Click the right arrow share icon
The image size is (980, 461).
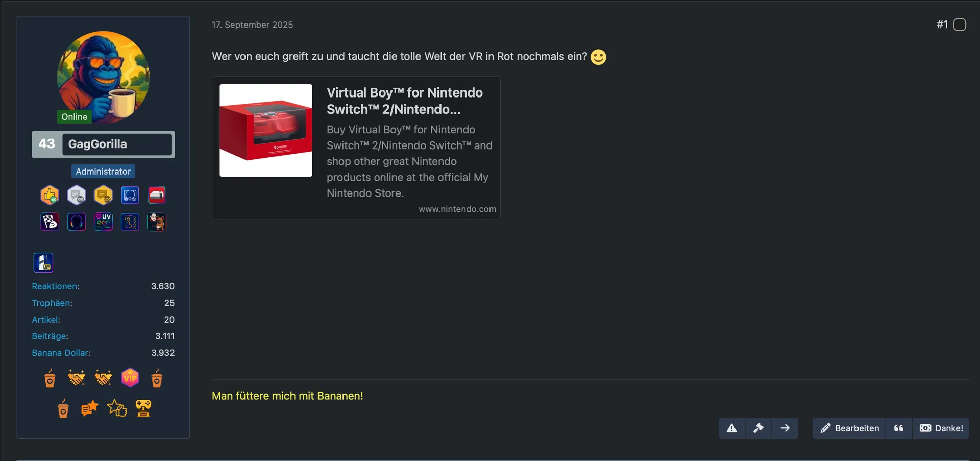tap(785, 428)
